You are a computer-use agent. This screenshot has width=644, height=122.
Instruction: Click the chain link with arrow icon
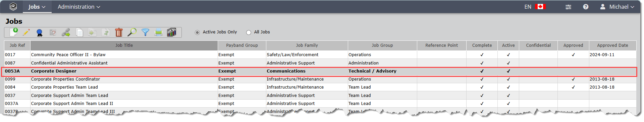point(66,32)
